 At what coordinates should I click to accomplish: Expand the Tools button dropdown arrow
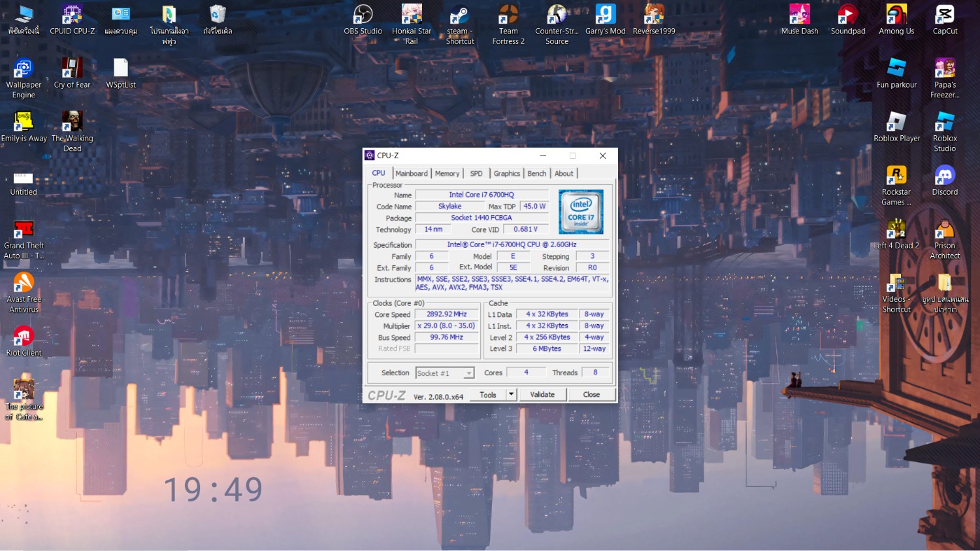[512, 394]
